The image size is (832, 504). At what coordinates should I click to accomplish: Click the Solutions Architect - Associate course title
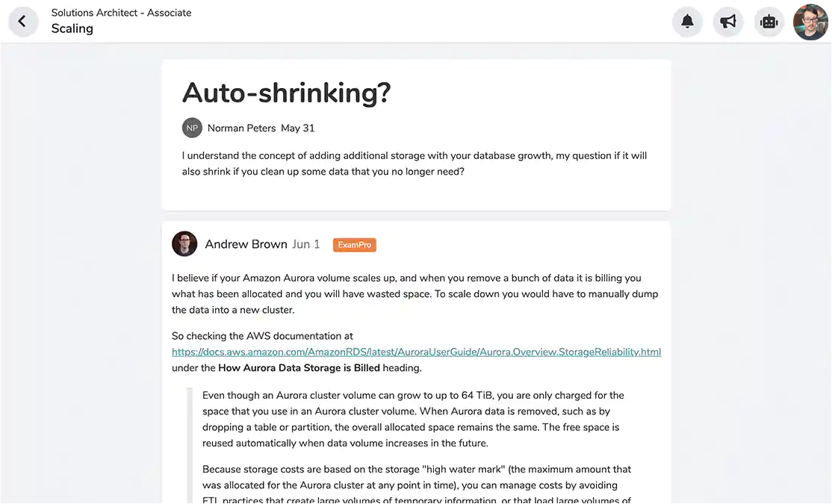pyautogui.click(x=121, y=13)
